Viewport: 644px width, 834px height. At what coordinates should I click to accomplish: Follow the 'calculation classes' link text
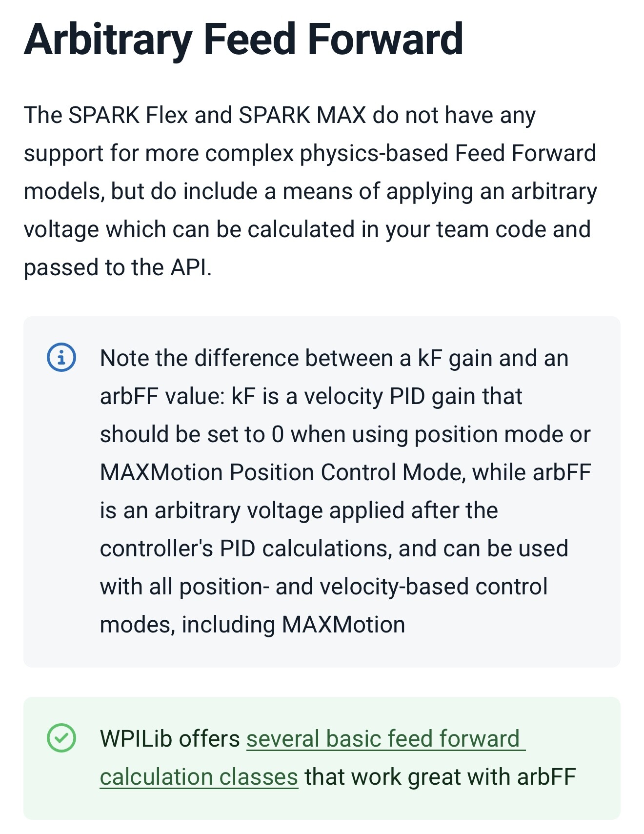199,777
